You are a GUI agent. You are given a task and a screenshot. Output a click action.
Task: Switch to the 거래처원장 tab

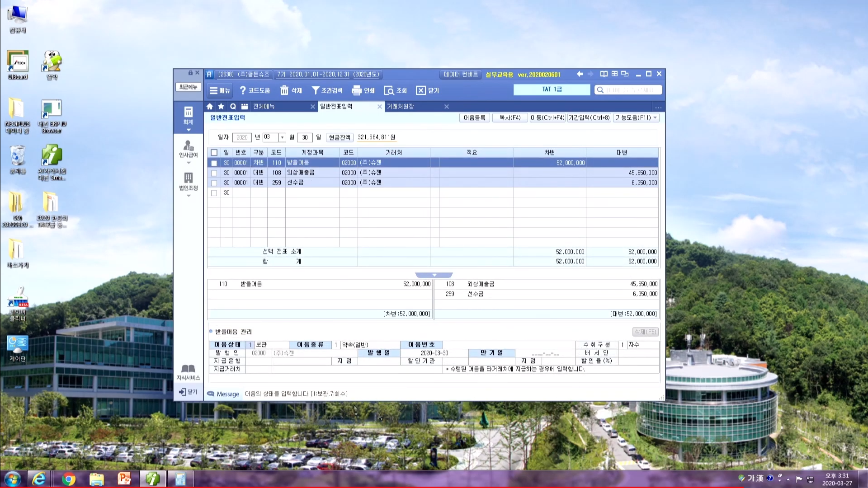click(401, 107)
